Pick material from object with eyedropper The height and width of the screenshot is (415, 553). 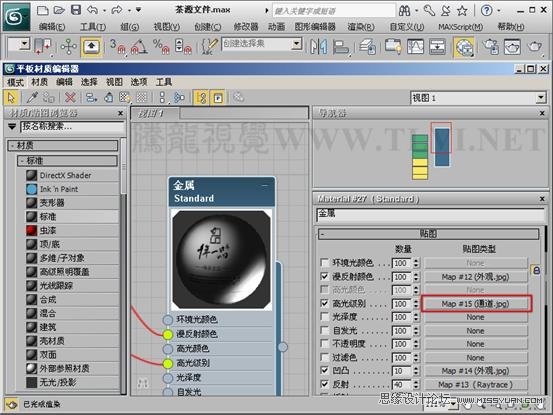coord(32,97)
